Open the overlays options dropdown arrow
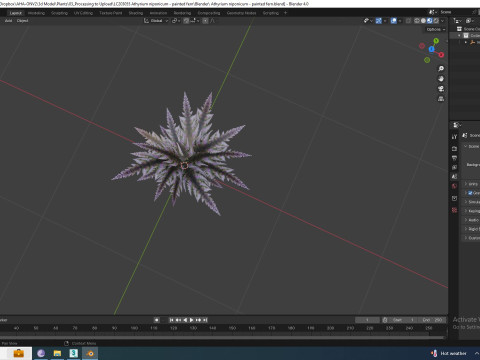The image size is (480, 360). pyautogui.click(x=400, y=21)
